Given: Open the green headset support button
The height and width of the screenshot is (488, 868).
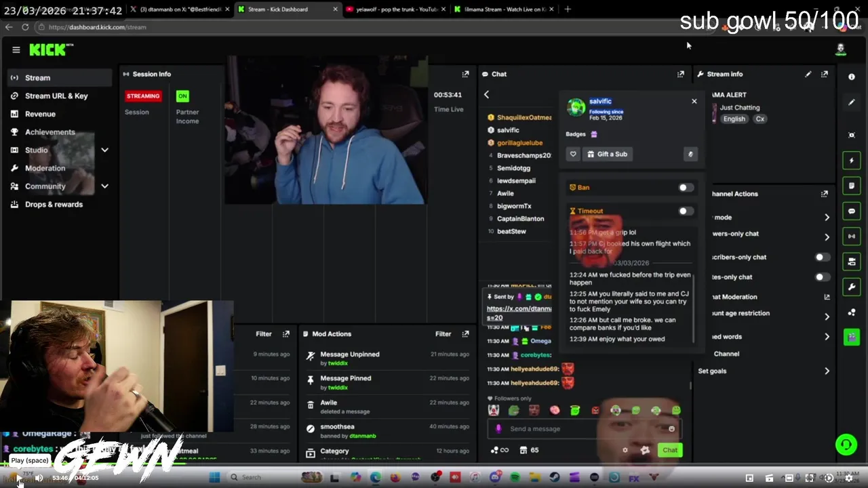Looking at the screenshot, I should pos(846,445).
